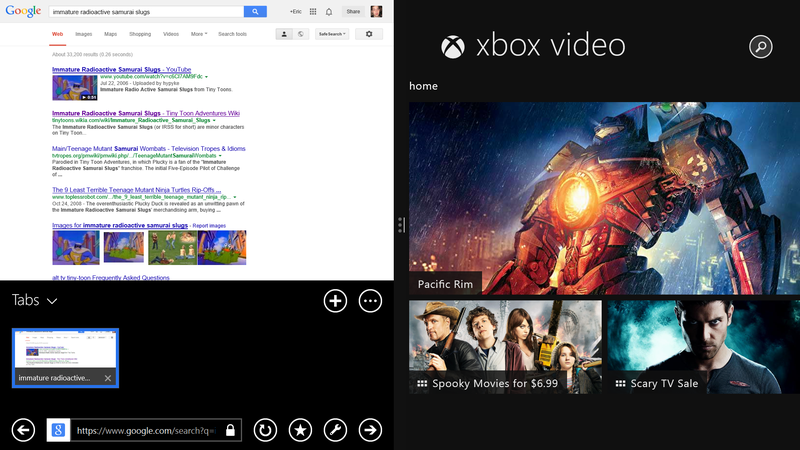This screenshot has width=800, height=450.
Task: Expand tvtropes.org result options arrow
Action: (220, 156)
